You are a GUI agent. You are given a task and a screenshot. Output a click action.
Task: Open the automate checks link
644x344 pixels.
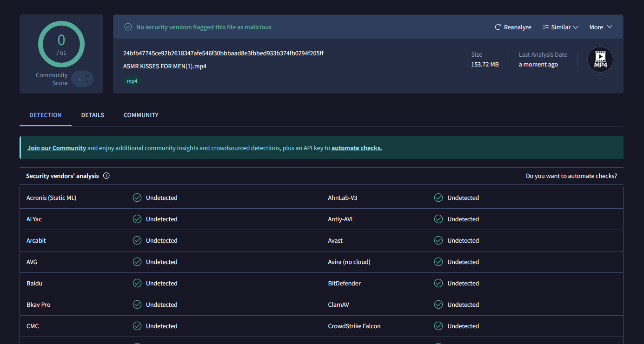pos(357,148)
